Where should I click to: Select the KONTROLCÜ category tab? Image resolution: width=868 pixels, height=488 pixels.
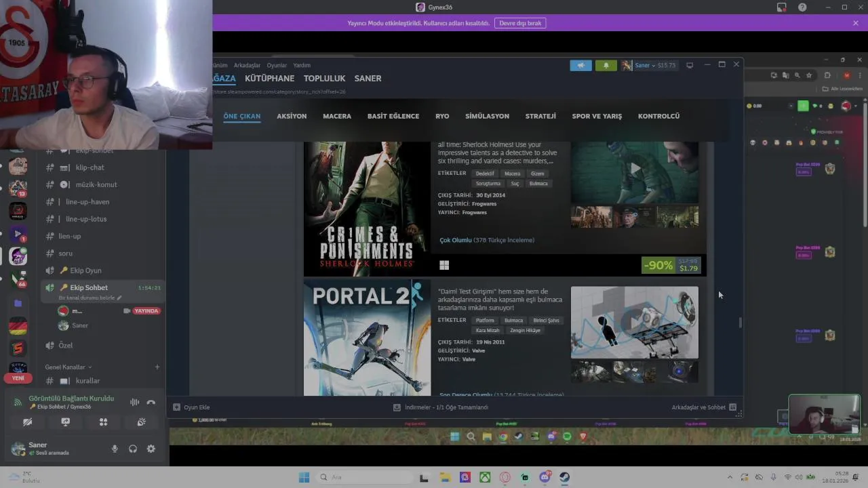pyautogui.click(x=658, y=116)
